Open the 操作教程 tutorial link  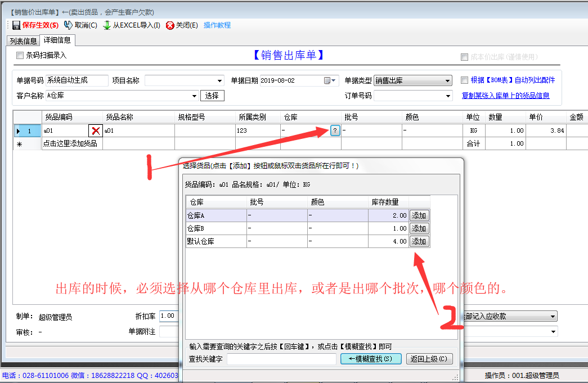217,25
